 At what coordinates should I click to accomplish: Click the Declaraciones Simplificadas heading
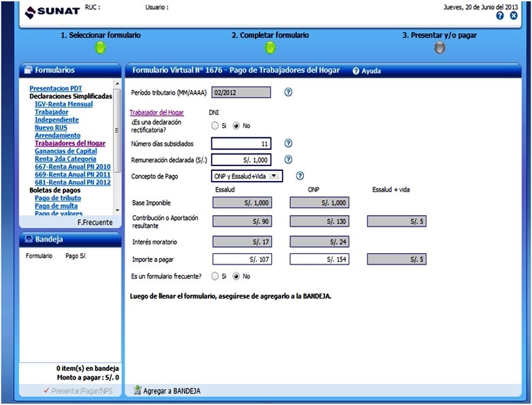pos(71,96)
